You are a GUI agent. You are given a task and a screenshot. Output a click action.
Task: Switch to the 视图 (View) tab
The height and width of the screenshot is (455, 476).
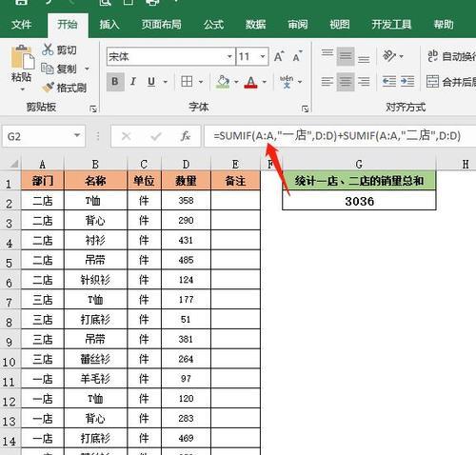(x=340, y=25)
